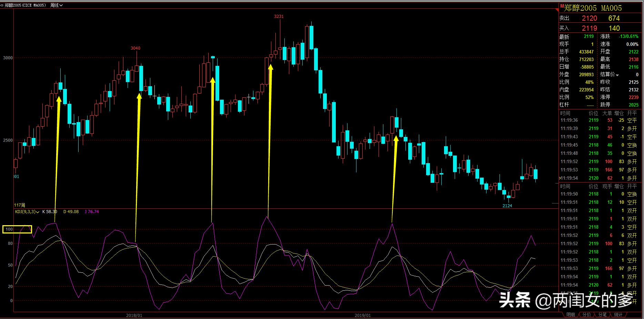Screen dimensions: 644x319
Task: Select the 11:19:39 large order row
Action: (599, 129)
